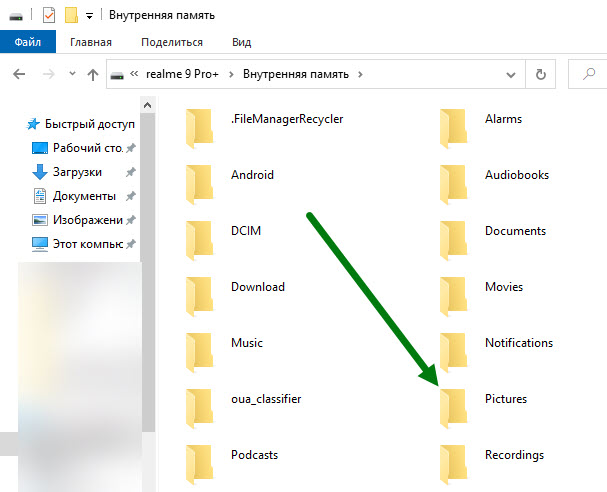Screen dimensions: 607x492
Task: Open the Файл menu tab
Action: tap(27, 42)
